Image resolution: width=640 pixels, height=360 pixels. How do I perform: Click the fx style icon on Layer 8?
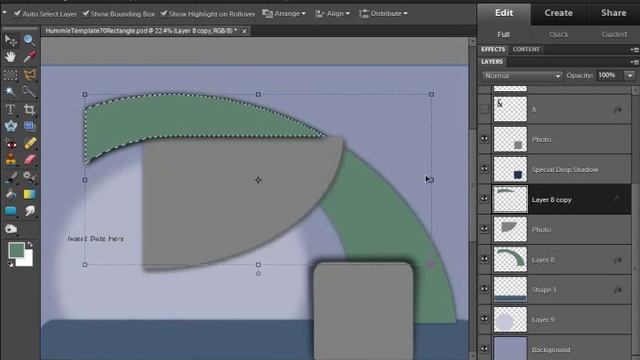click(x=618, y=260)
